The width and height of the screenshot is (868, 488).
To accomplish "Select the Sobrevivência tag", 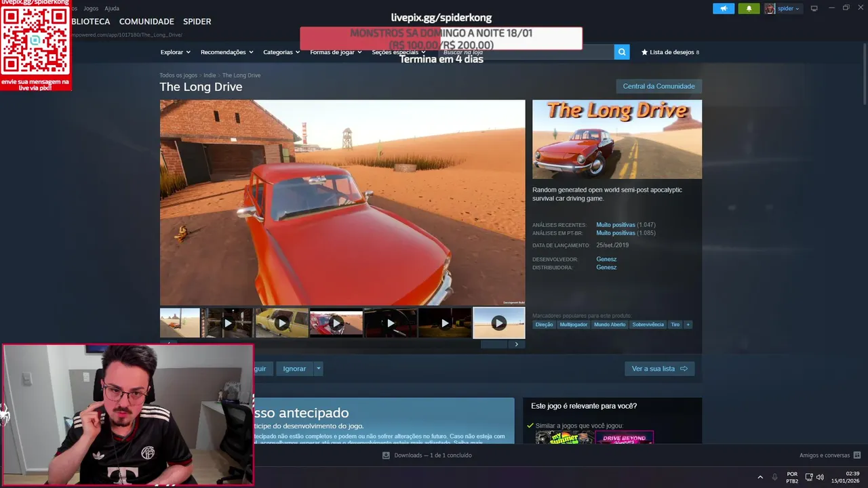I will (x=648, y=325).
